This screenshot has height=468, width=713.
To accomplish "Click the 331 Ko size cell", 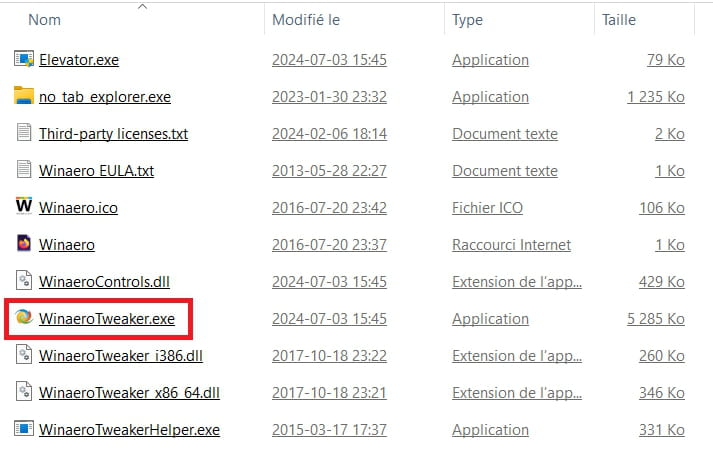I will pos(662,430).
